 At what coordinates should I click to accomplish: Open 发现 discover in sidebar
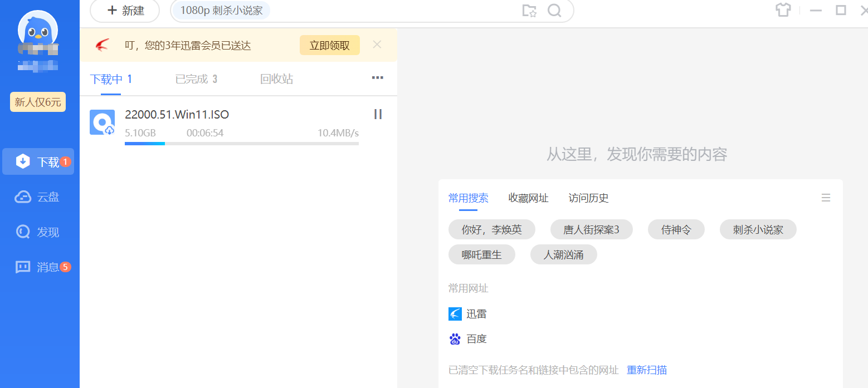pyautogui.click(x=38, y=232)
